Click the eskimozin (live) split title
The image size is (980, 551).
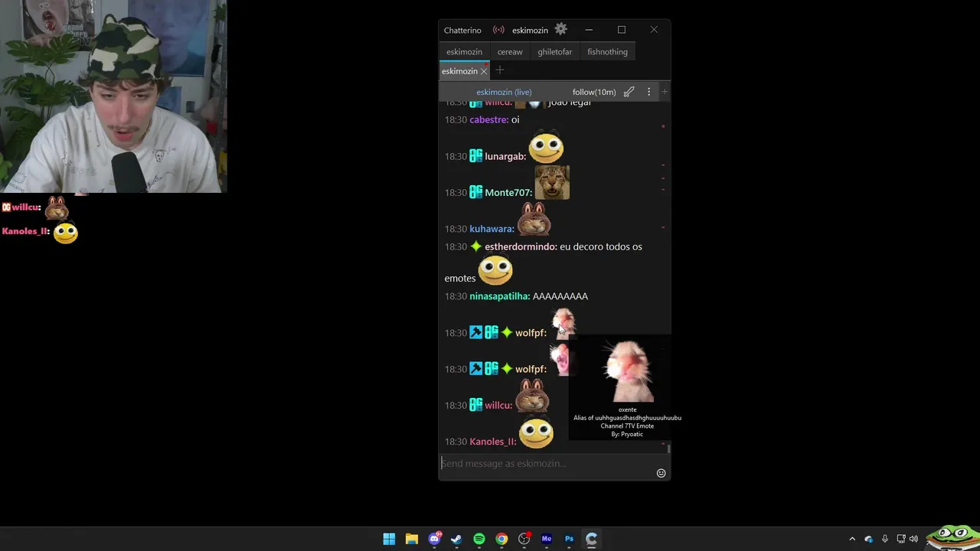tap(504, 92)
